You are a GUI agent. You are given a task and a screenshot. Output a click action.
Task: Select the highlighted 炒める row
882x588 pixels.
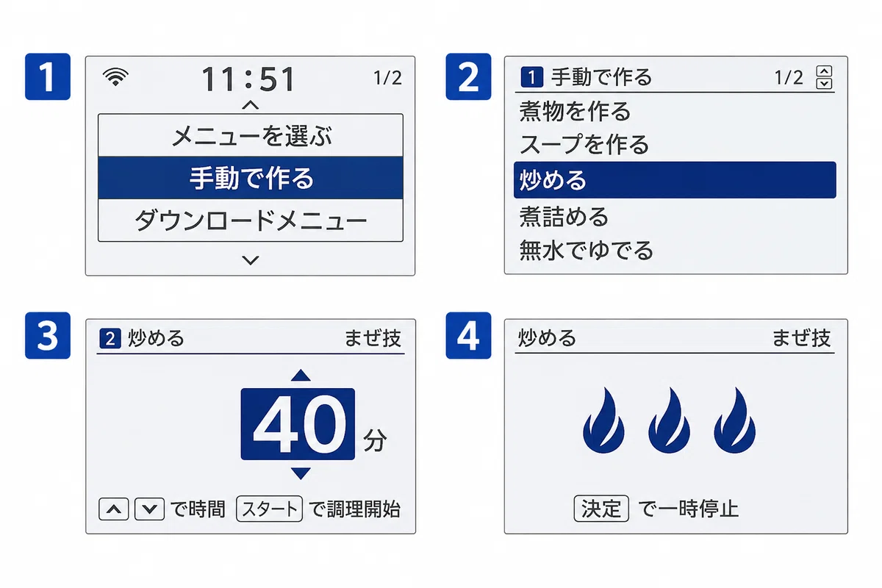pyautogui.click(x=675, y=180)
